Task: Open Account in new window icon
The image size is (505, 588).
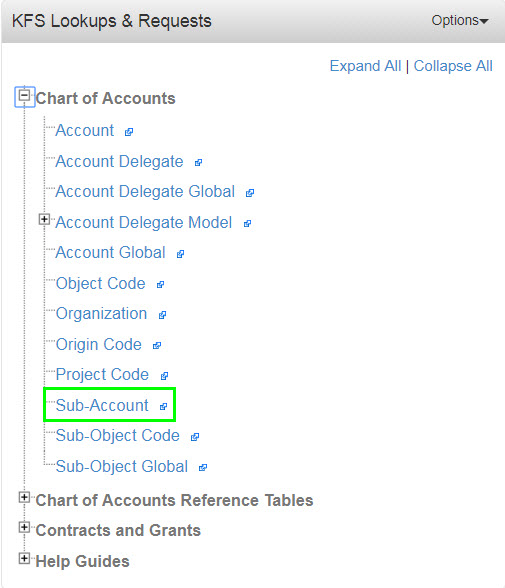Action: (x=129, y=132)
